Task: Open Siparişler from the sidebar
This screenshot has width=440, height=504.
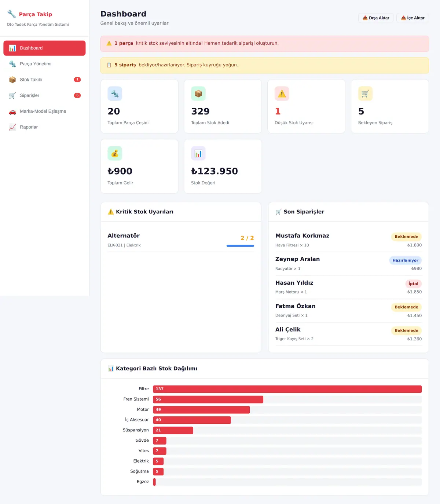Action: 44,95
